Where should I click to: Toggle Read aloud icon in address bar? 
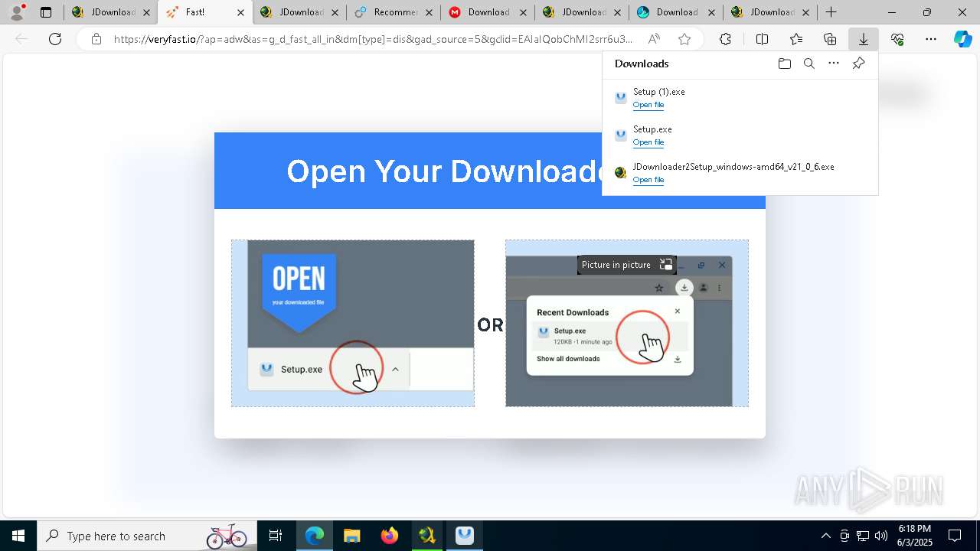654,39
